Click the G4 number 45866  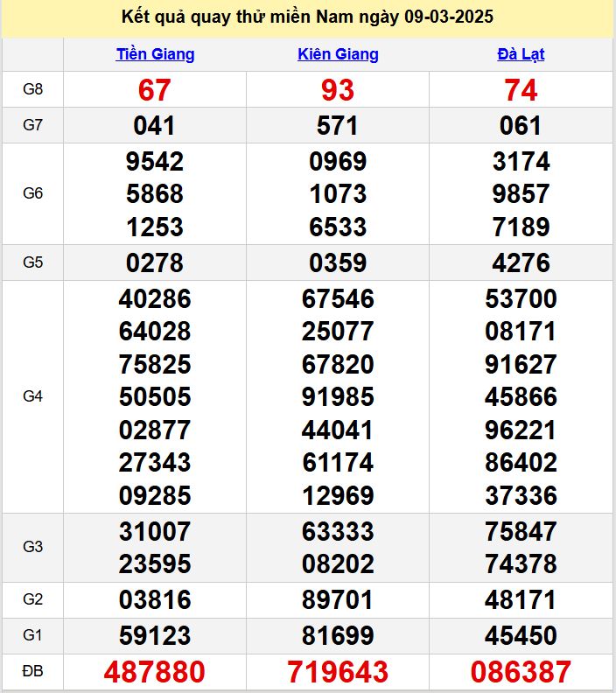coord(521,397)
